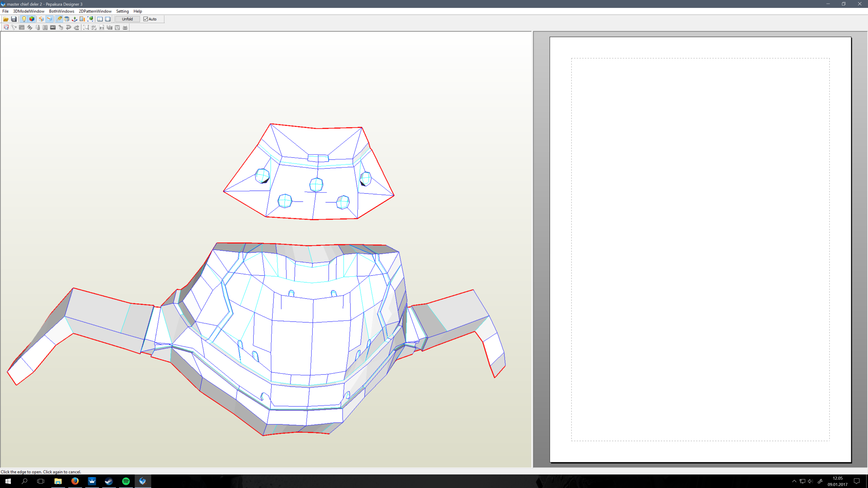Open the Action Center notification icon
The height and width of the screenshot is (488, 868).
(856, 481)
